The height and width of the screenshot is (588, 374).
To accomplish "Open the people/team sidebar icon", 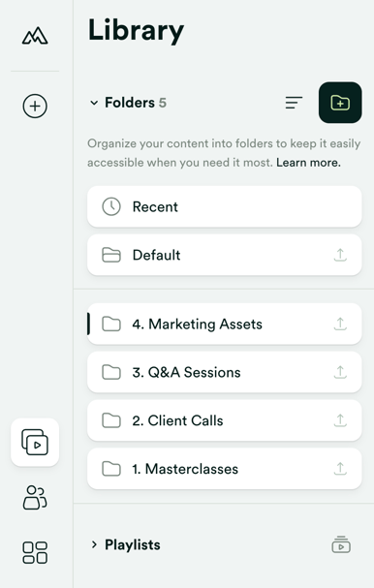I will pyautogui.click(x=35, y=498).
